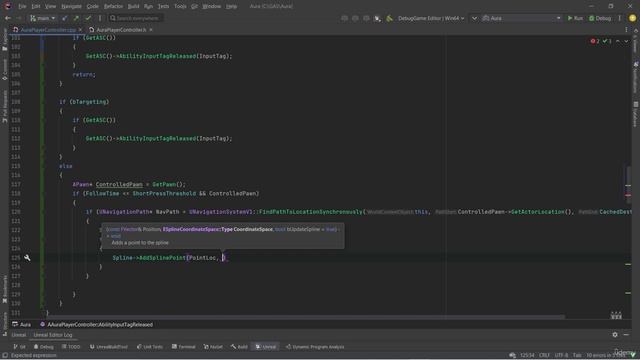Click AAuraPlayerController::AbilityInputTagReleased breadcrumb
The height and width of the screenshot is (360, 640).
96,324
